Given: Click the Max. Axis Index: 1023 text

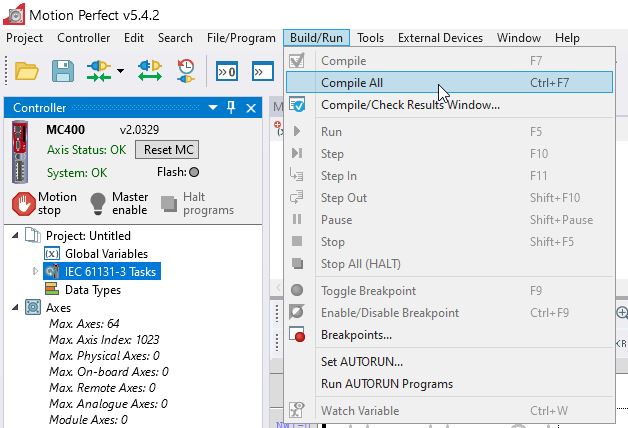Looking at the screenshot, I should pyautogui.click(x=104, y=340).
